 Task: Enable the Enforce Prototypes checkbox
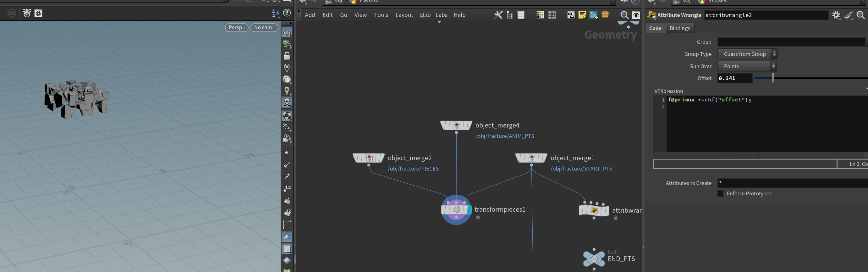[720, 193]
